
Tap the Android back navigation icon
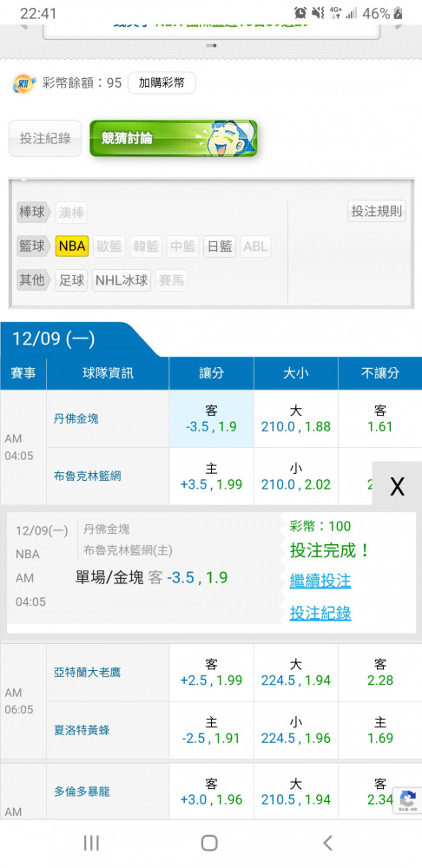click(x=327, y=843)
